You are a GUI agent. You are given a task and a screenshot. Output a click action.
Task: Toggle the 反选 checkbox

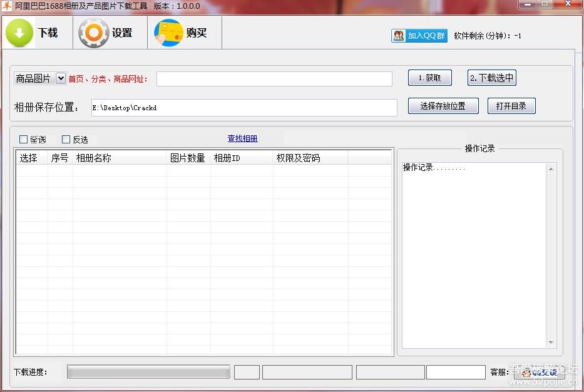tap(66, 140)
